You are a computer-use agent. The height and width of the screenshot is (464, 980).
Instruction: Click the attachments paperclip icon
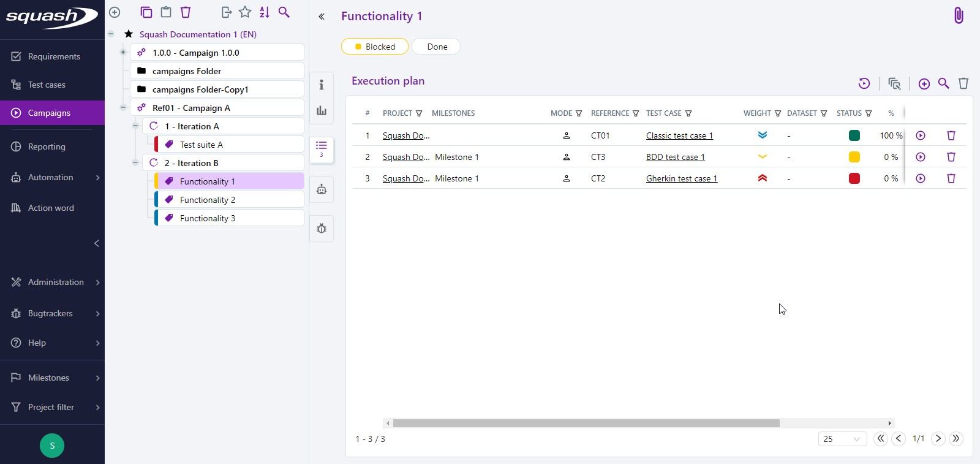tap(959, 15)
